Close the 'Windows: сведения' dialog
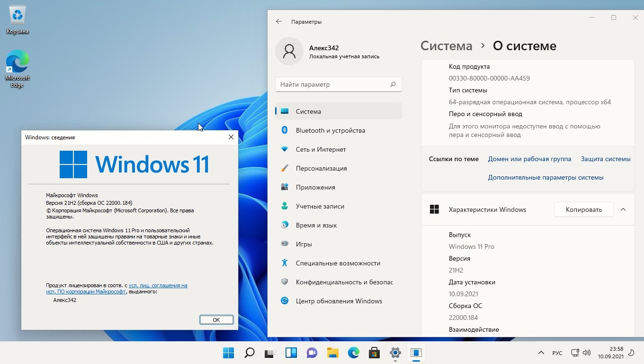This screenshot has height=364, width=644. click(x=231, y=137)
